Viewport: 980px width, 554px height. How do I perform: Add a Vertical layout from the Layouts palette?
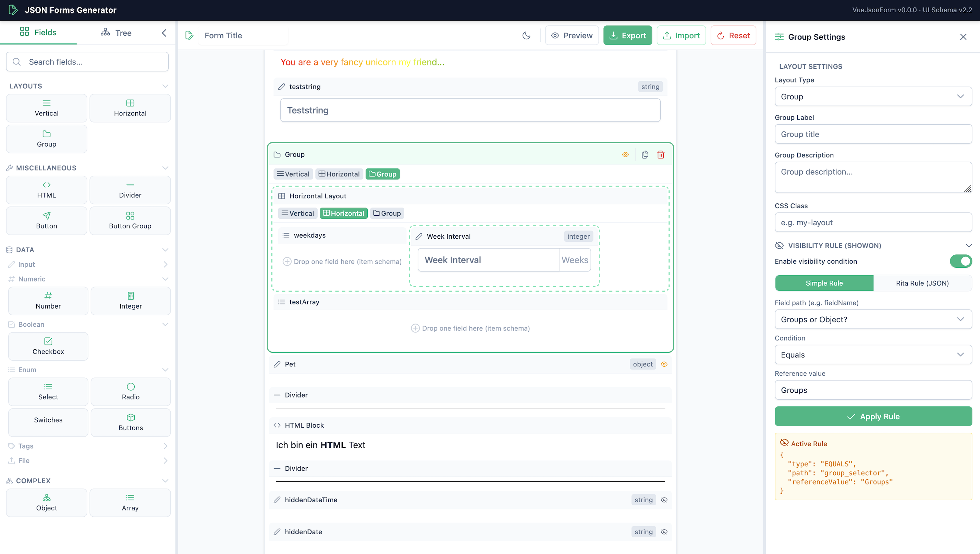(x=47, y=108)
